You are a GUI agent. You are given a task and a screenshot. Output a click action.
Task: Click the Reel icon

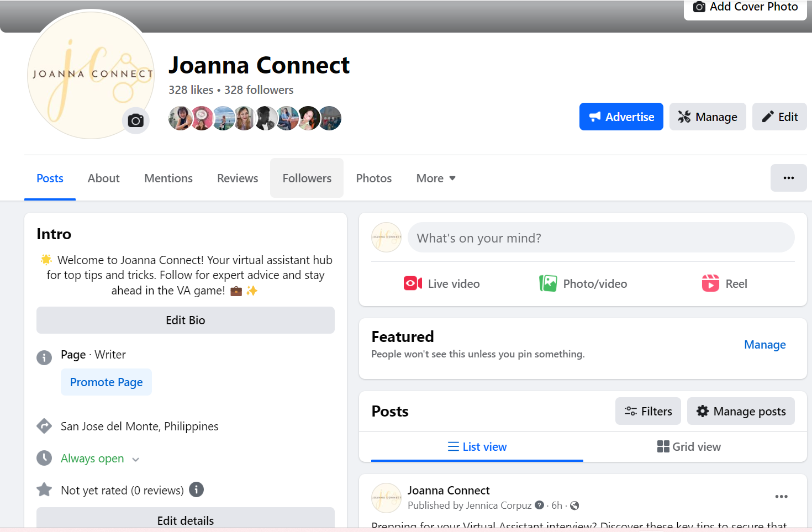(710, 283)
